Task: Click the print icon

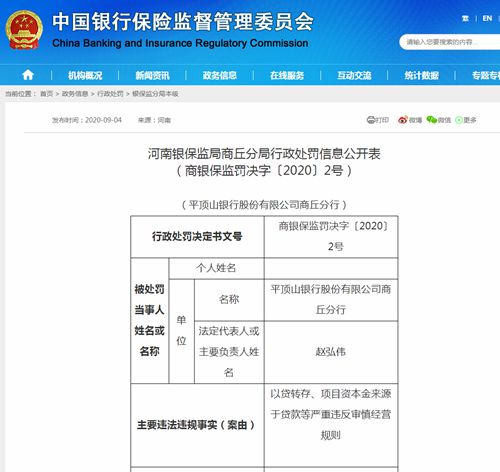Action: (371, 120)
